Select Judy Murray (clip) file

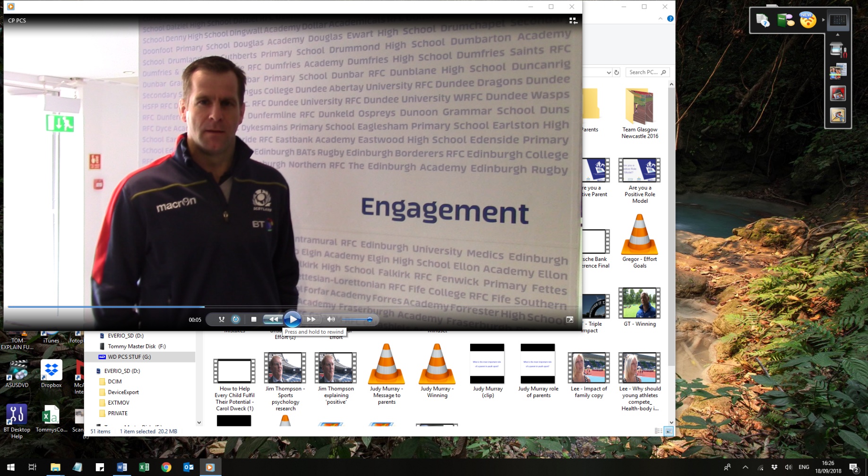(x=488, y=371)
